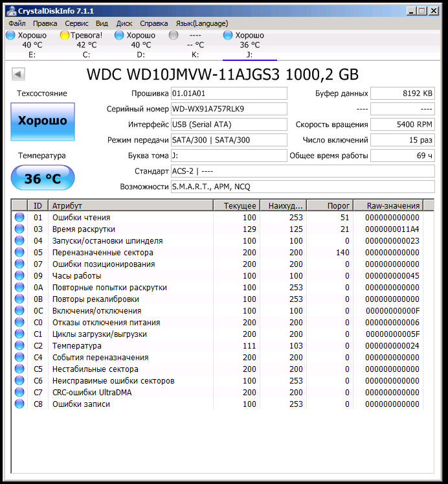Click status icon of Ошибки записи row

point(19,404)
